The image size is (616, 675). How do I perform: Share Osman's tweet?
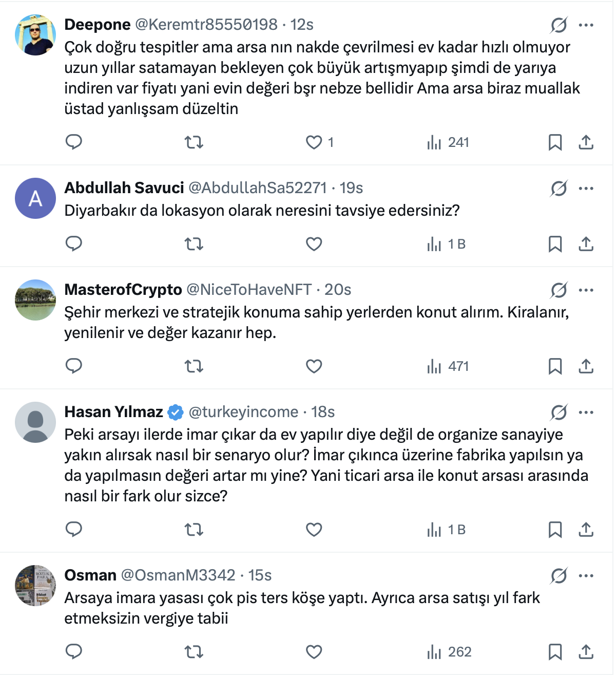586,652
